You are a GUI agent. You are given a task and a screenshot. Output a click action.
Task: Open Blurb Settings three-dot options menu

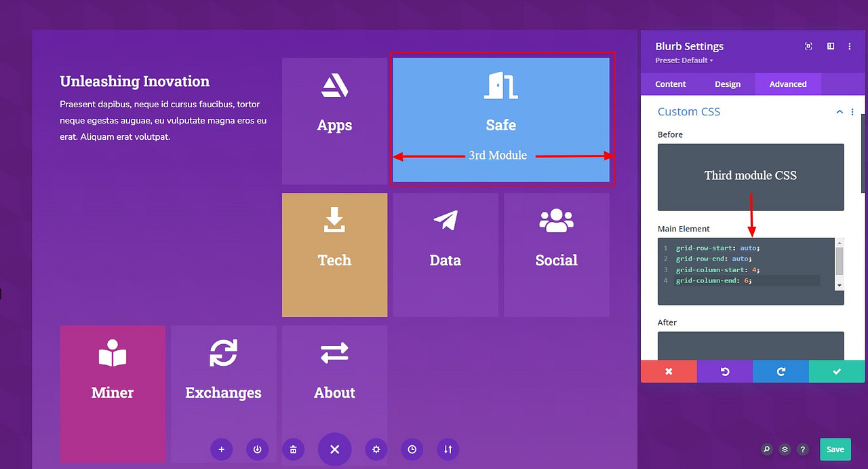pos(850,46)
